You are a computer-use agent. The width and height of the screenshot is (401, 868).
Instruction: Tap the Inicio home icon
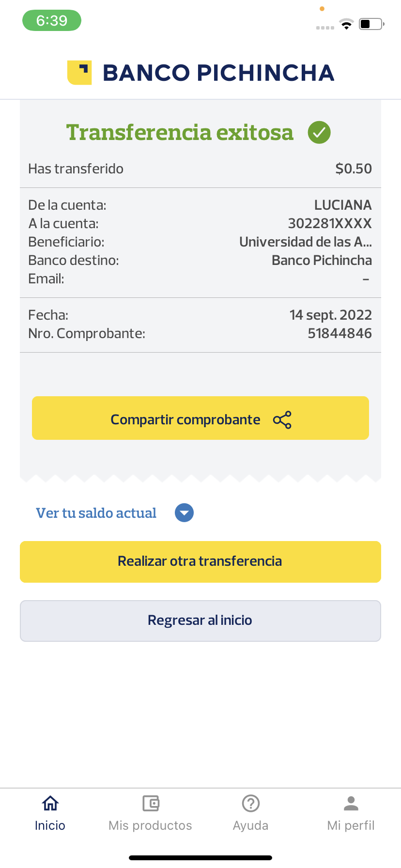click(50, 804)
